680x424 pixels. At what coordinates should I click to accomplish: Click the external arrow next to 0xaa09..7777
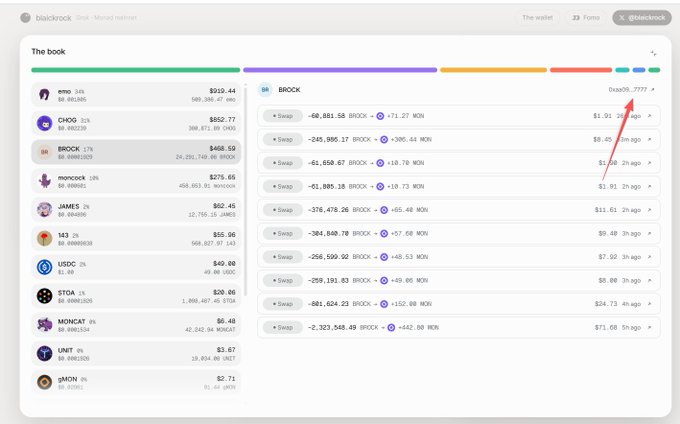(x=653, y=90)
